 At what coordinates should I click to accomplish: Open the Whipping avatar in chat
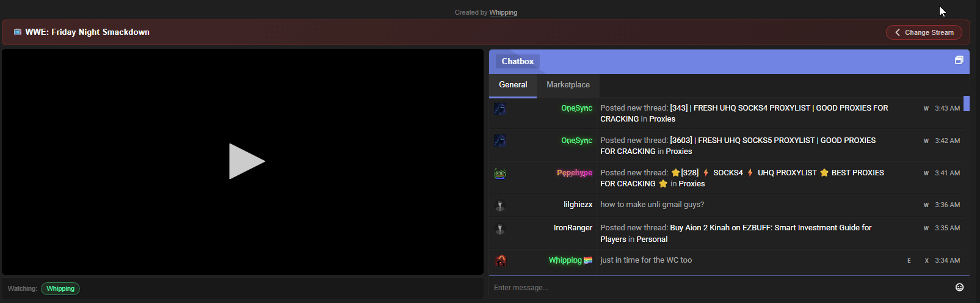(x=501, y=261)
